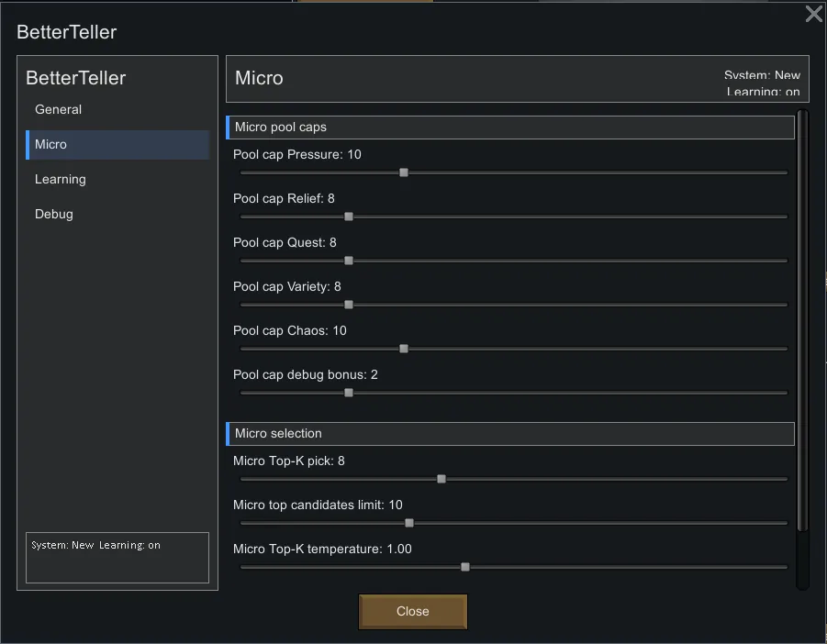Click the Pool cap Chaos slider handle
Viewport: 827px width, 644px height.
pyautogui.click(x=404, y=349)
